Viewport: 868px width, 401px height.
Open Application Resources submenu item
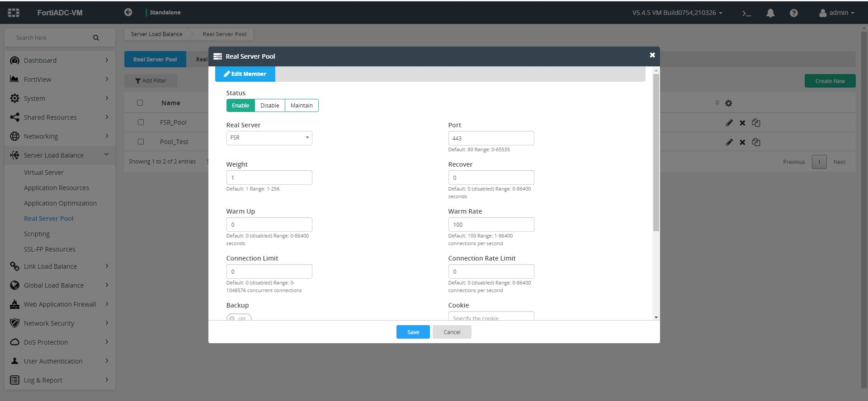[x=57, y=188]
